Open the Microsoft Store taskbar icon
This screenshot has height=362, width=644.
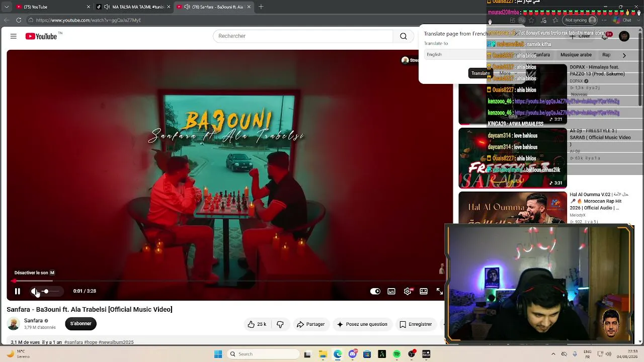coord(367,354)
